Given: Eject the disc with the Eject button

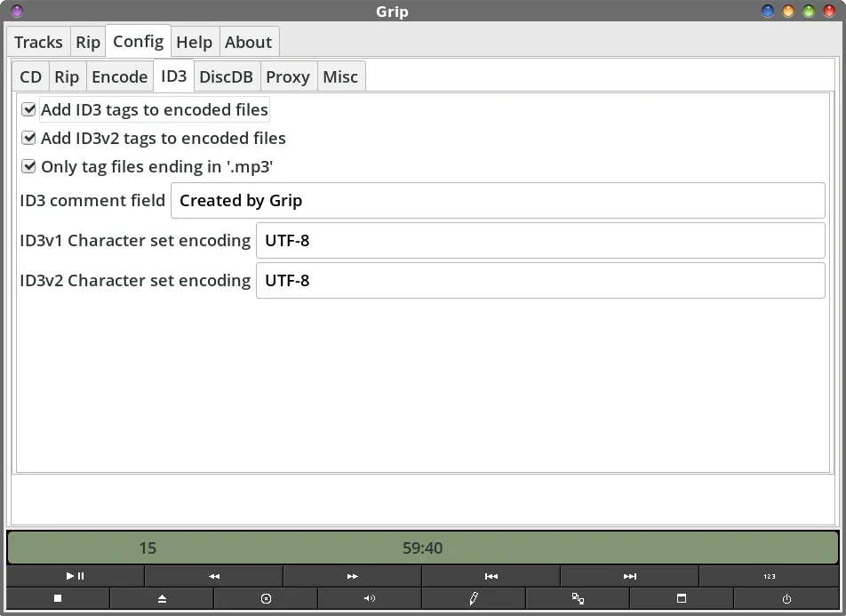Looking at the screenshot, I should tap(162, 598).
